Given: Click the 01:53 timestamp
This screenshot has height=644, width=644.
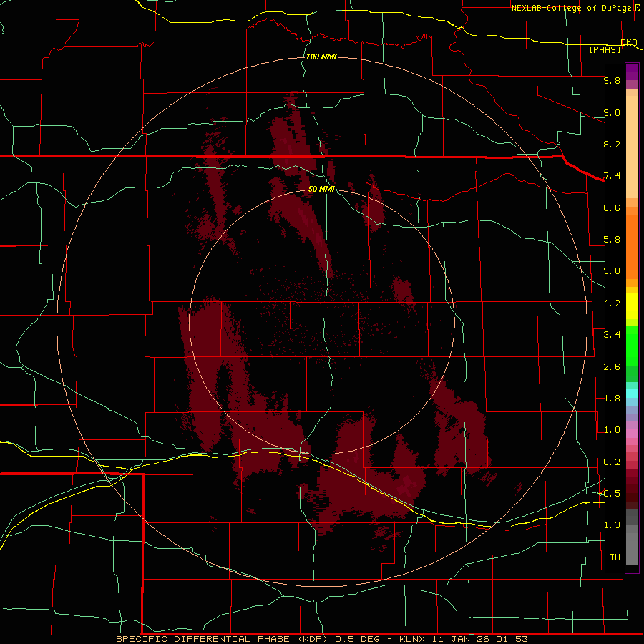Looking at the screenshot, I should tap(512, 639).
